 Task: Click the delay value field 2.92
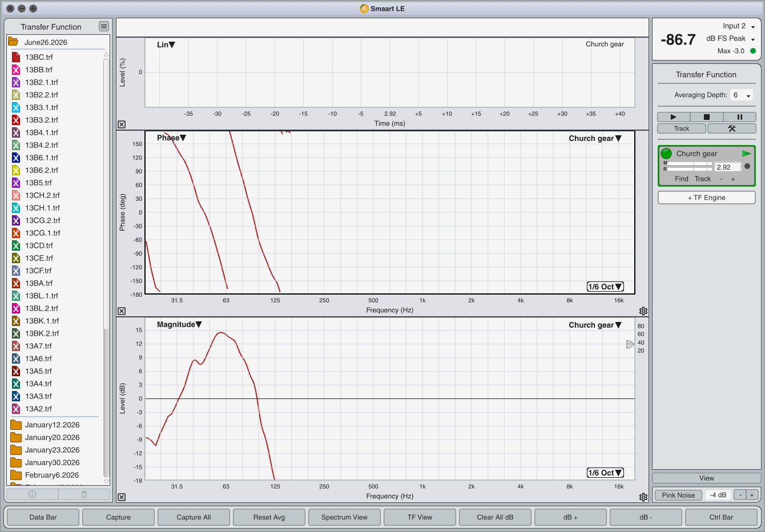click(x=728, y=167)
